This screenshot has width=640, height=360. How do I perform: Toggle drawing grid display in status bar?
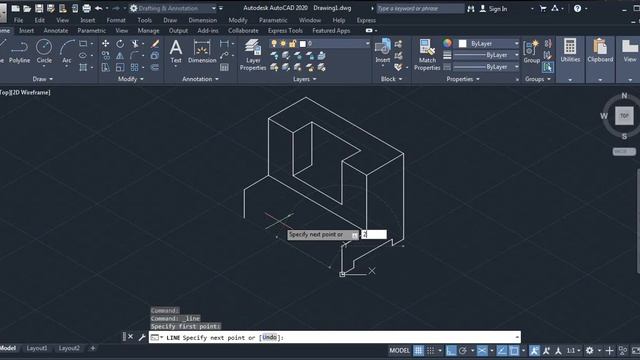[418, 350]
